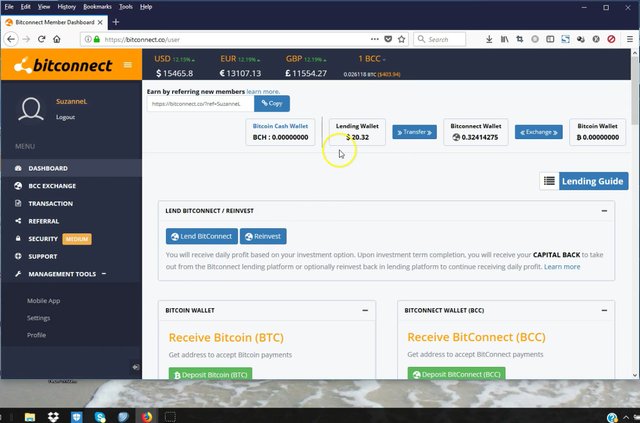The width and height of the screenshot is (640, 423).
Task: Copy the referral link with Copy button
Action: click(x=272, y=103)
